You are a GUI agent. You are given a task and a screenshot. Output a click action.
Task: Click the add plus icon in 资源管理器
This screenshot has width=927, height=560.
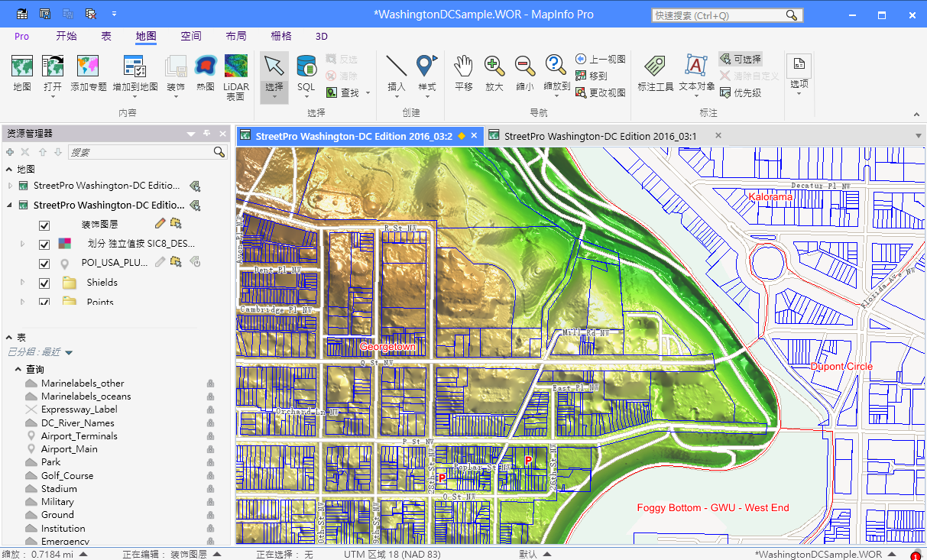pyautogui.click(x=10, y=152)
